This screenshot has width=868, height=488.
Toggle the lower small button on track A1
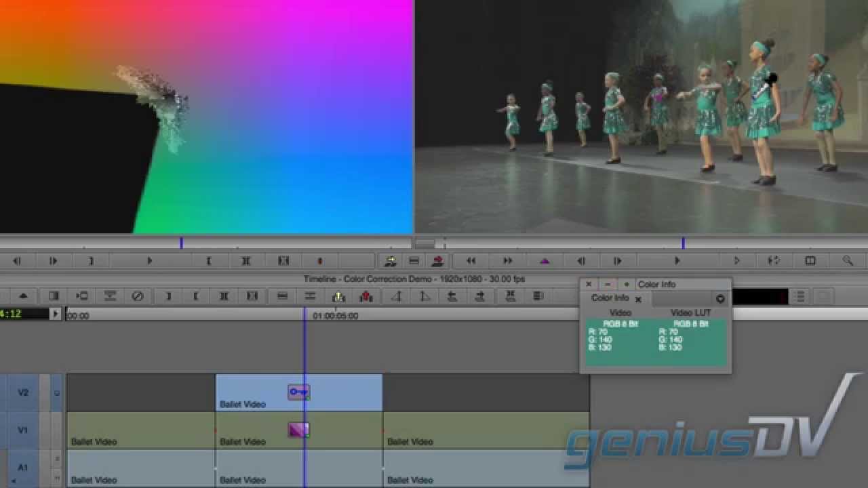click(x=57, y=479)
